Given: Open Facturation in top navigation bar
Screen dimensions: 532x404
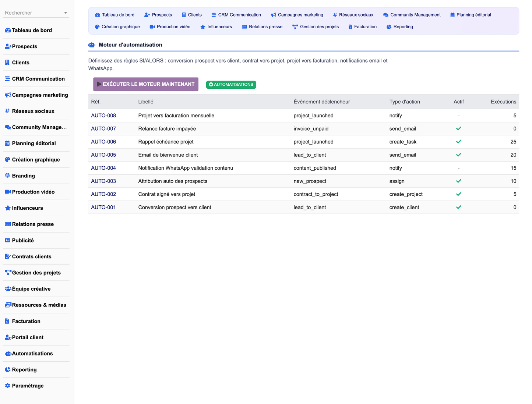Looking at the screenshot, I should pos(362,26).
